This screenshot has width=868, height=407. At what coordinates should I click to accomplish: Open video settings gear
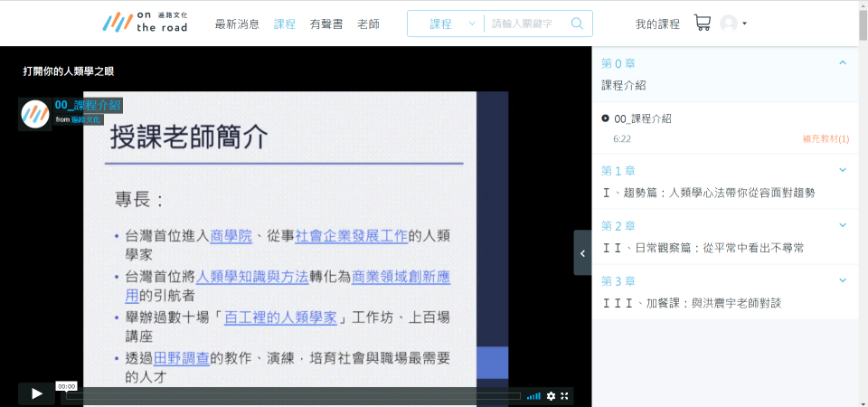pos(551,396)
